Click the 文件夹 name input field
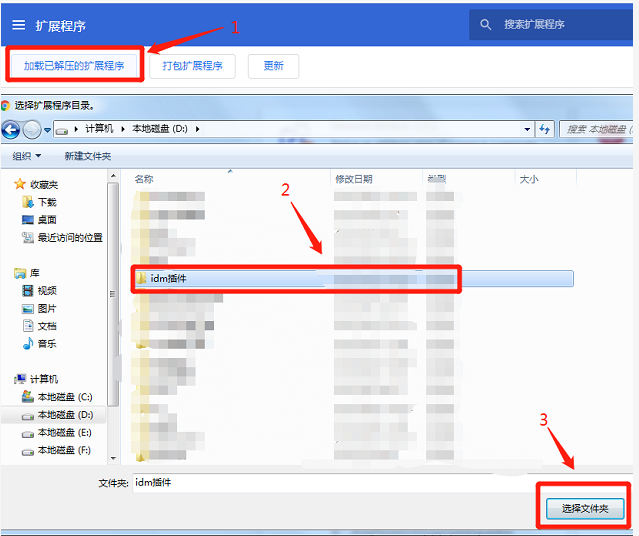This screenshot has height=536, width=639. pyautogui.click(x=383, y=483)
